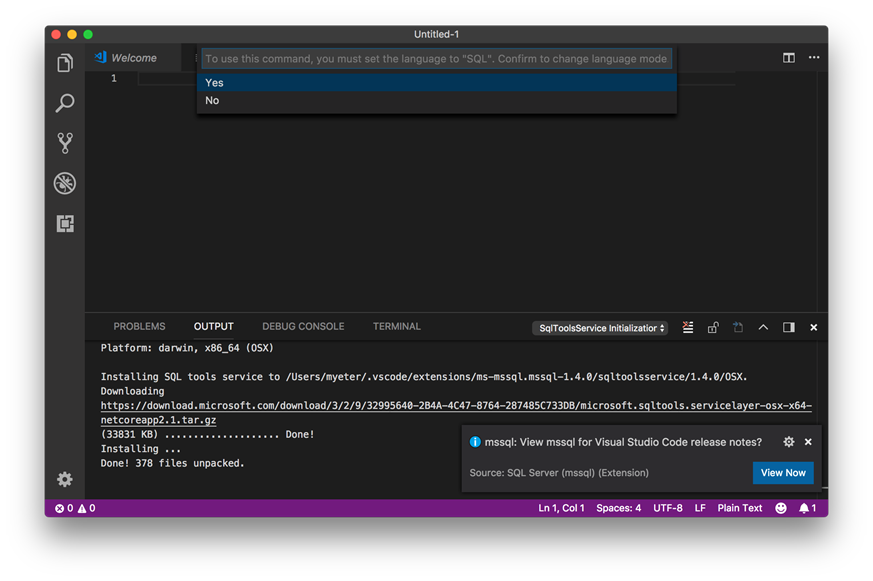Open the output log file icon
Screen dimensions: 873x581
[x=738, y=327]
